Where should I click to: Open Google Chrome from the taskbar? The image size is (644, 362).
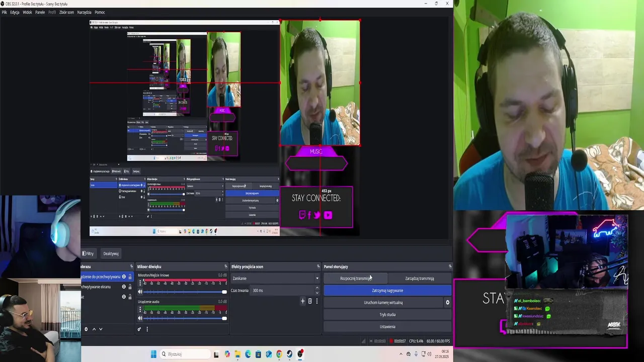[x=279, y=354]
